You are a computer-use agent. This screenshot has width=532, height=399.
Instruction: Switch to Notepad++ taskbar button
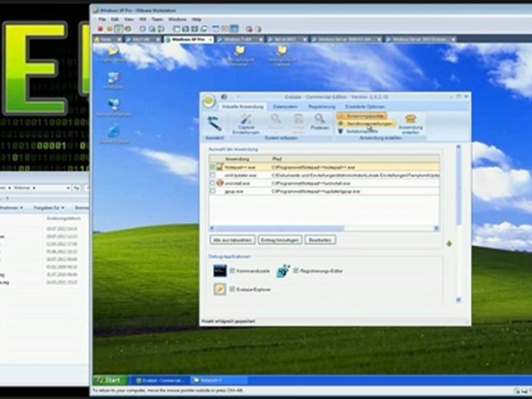[219, 380]
